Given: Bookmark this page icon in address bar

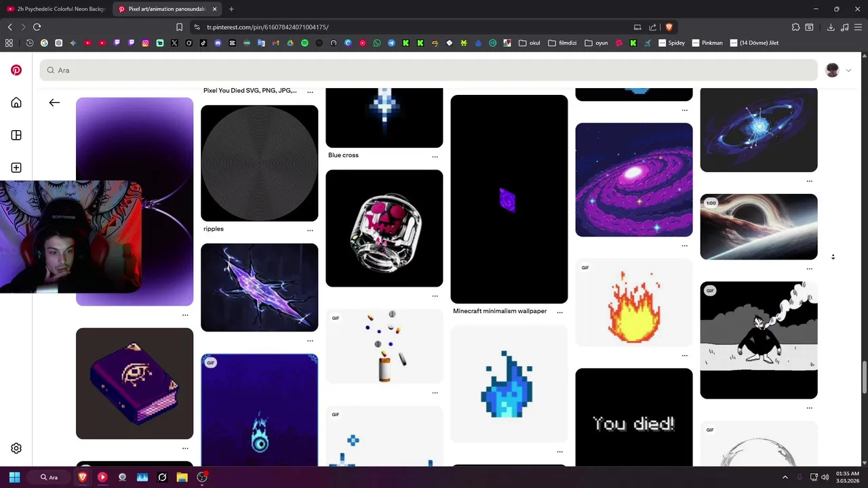Looking at the screenshot, I should [179, 27].
